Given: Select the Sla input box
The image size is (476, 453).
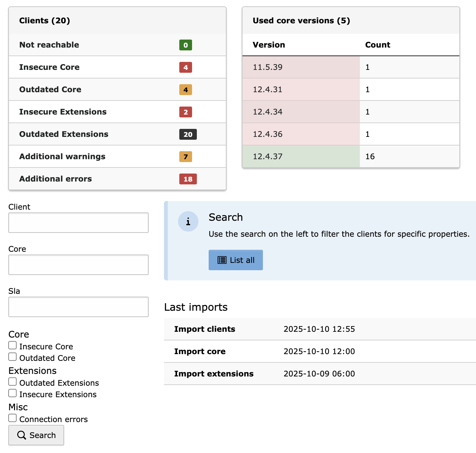Looking at the screenshot, I should click(x=78, y=307).
